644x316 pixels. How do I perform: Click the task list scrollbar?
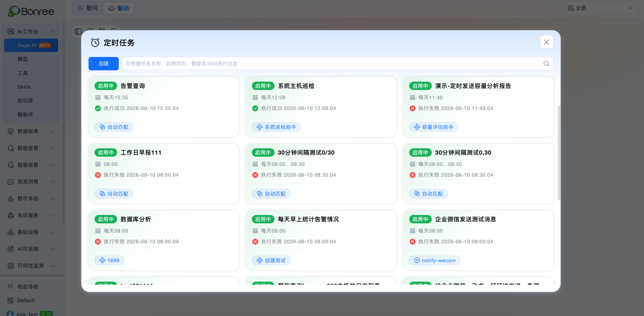[559, 153]
